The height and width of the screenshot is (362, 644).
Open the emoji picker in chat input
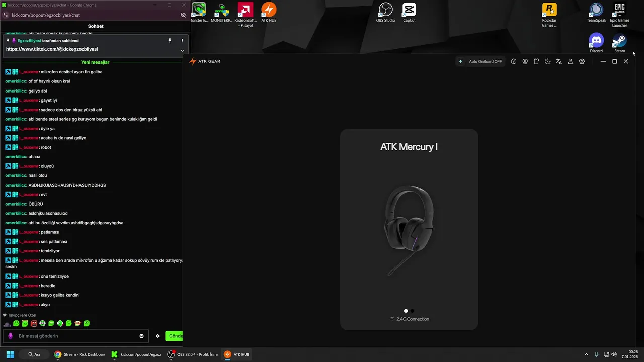point(142,336)
